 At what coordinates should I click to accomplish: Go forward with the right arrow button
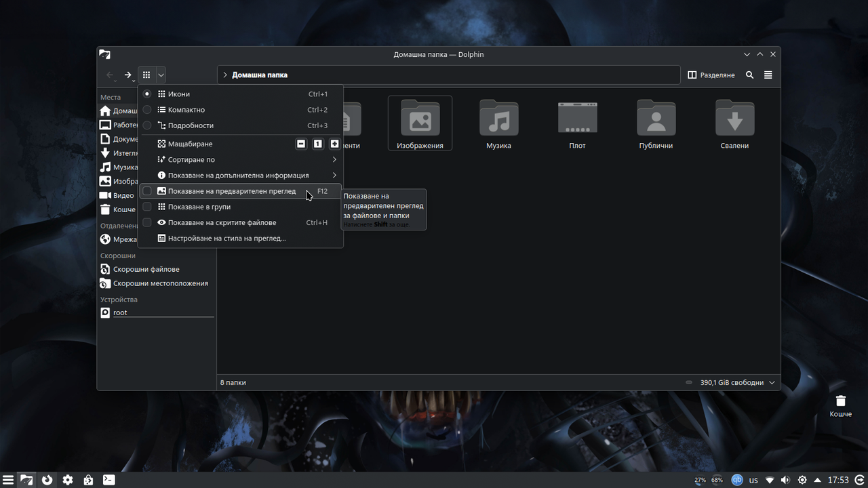point(127,75)
